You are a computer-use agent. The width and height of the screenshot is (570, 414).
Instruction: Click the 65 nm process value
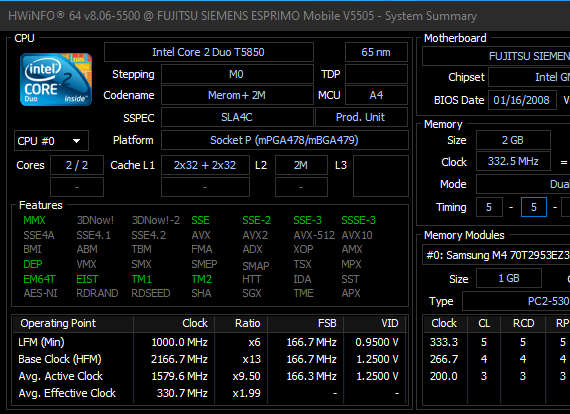tap(376, 52)
